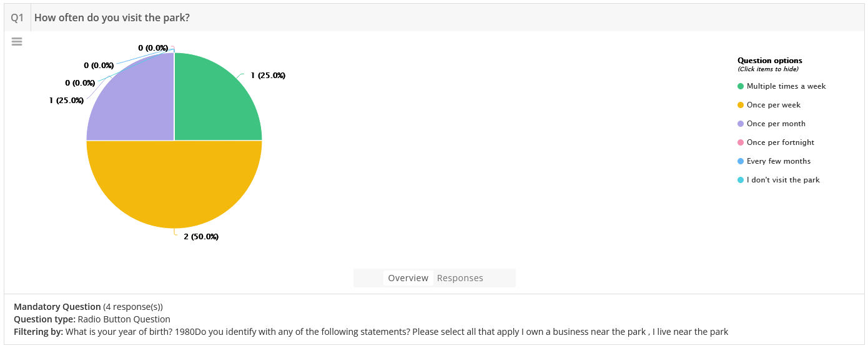Image resolution: width=868 pixels, height=348 pixels.
Task: Click the Q1 question title header
Action: coord(112,17)
